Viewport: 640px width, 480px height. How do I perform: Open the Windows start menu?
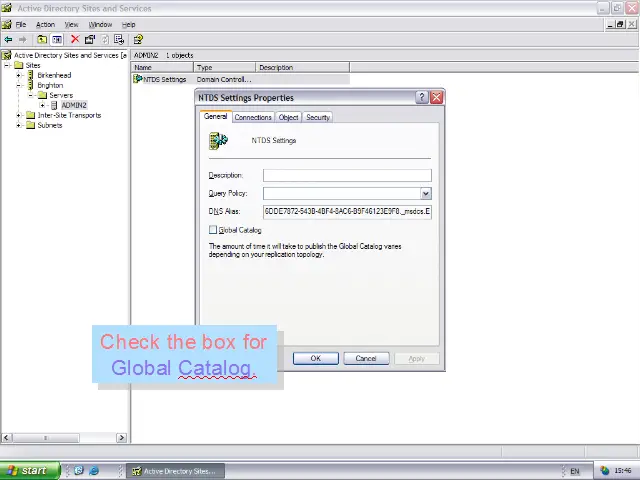(x=30, y=471)
